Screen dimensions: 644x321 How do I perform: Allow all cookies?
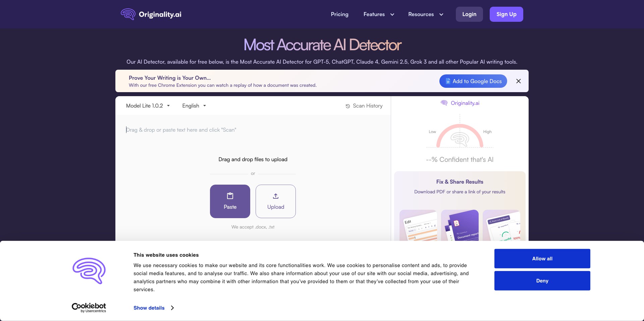click(x=542, y=259)
